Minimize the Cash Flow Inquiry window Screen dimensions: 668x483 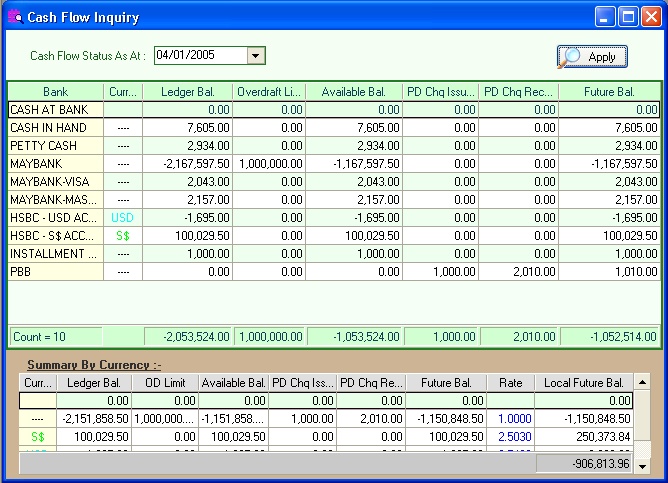pos(605,17)
